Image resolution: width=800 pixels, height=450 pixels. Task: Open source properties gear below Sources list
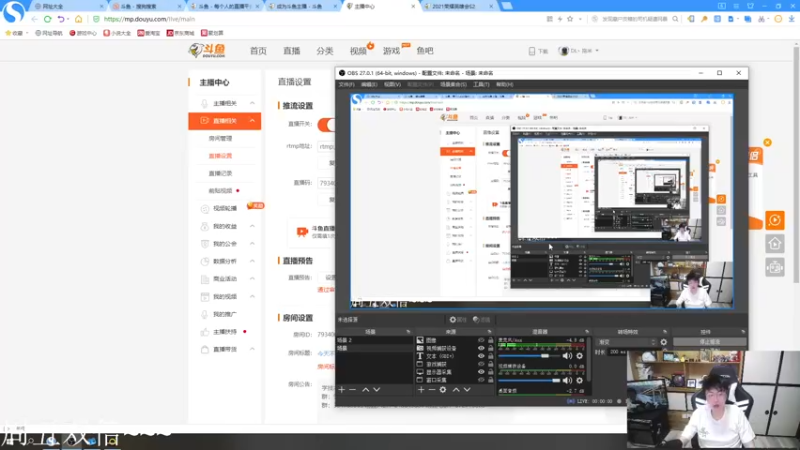443,390
